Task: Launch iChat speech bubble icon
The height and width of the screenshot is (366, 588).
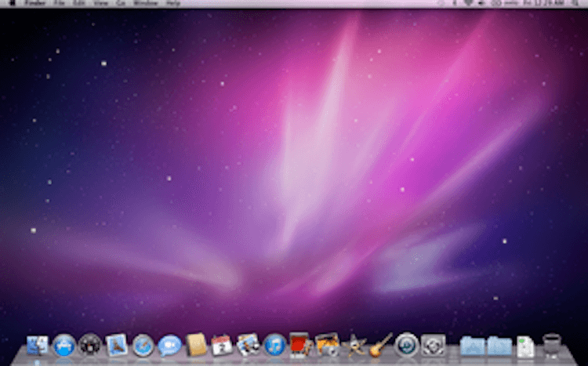Action: [x=169, y=346]
